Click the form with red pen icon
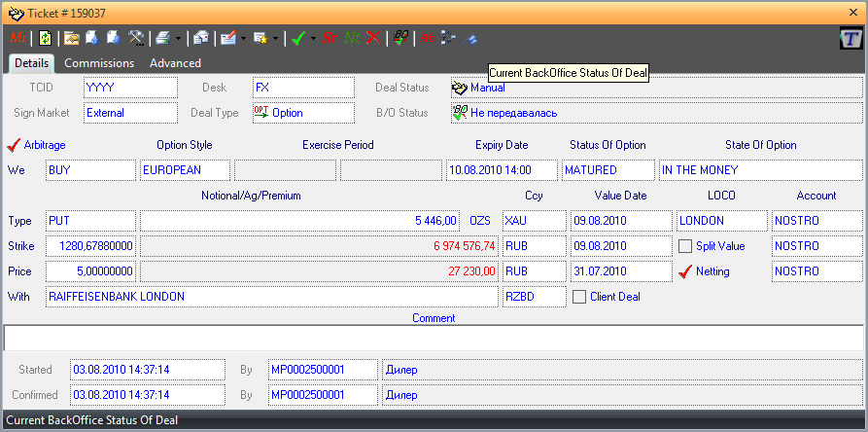868x432 pixels. coord(228,38)
